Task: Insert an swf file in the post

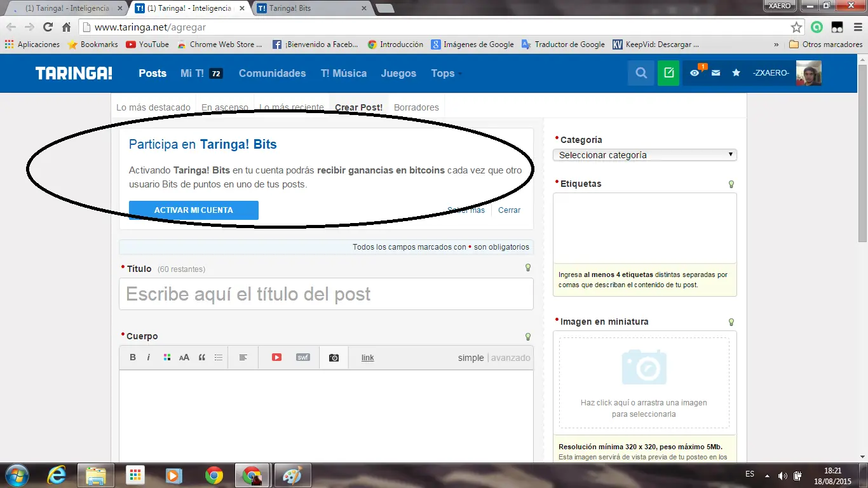Action: point(303,358)
